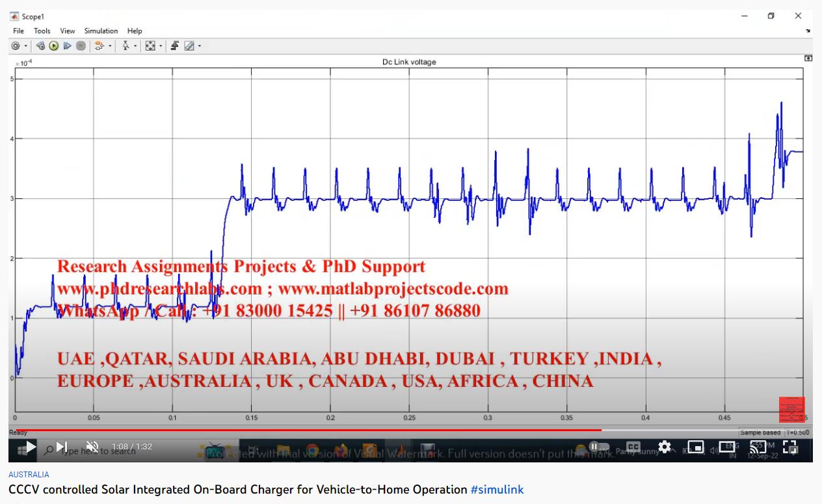Expand the measurements dropdown arrow
This screenshot has height=504, width=822.
(x=200, y=46)
